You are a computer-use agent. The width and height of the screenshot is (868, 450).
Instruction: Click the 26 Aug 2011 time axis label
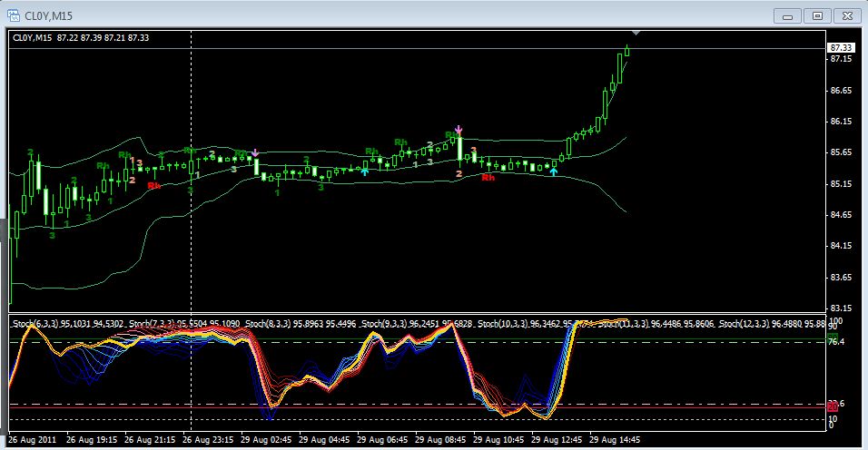pyautogui.click(x=32, y=440)
